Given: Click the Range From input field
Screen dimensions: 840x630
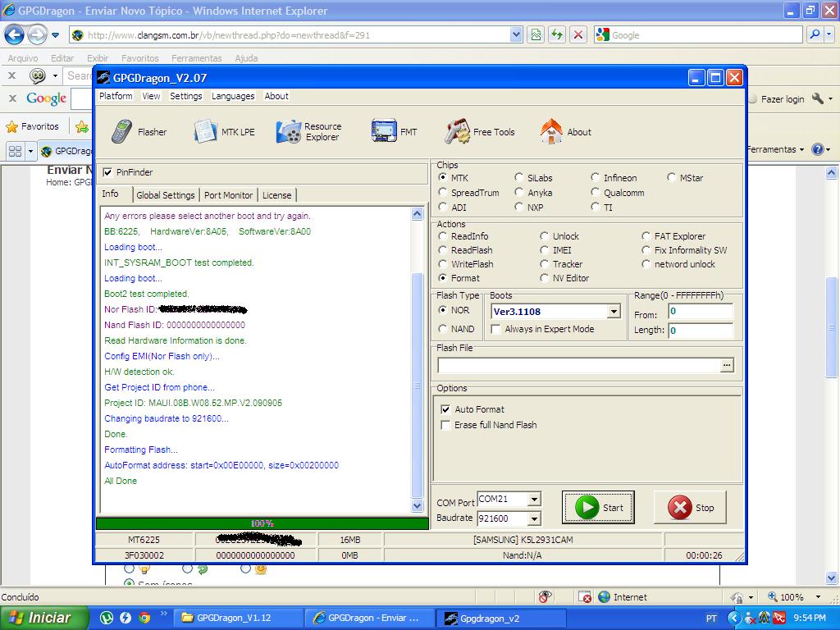Looking at the screenshot, I should pyautogui.click(x=701, y=312).
